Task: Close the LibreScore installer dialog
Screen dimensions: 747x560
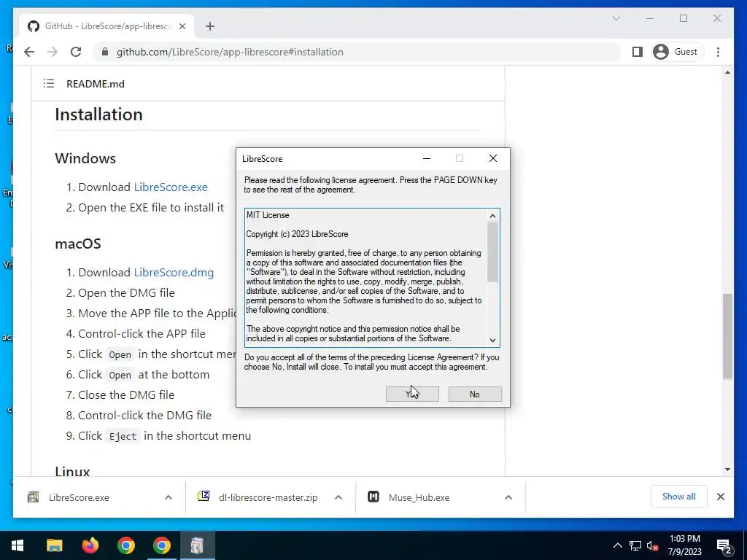Action: 493,158
